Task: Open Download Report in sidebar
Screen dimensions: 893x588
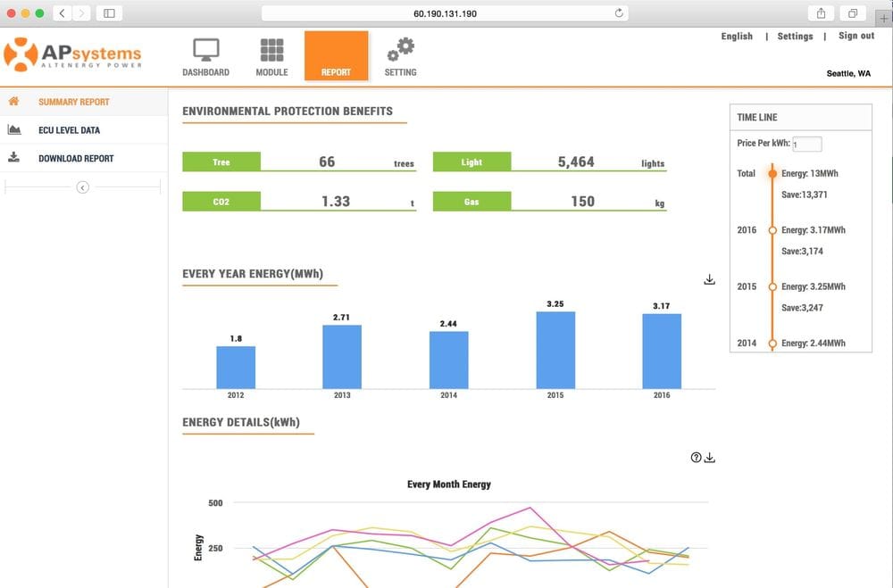Action: [76, 159]
